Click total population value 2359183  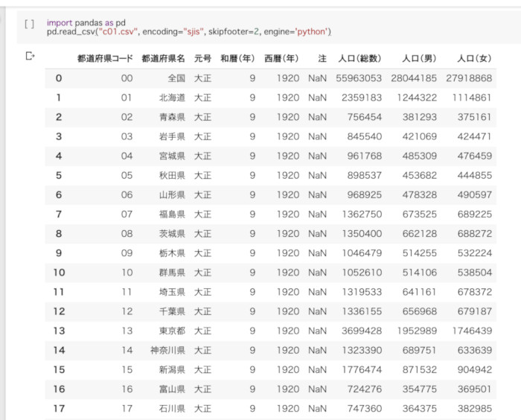[362, 98]
